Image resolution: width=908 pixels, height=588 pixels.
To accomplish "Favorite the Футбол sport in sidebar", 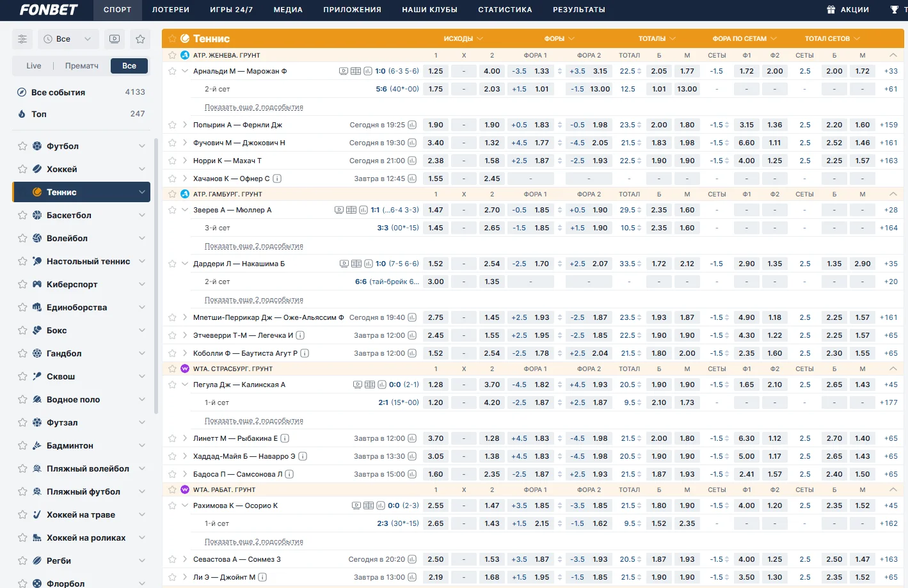I will coord(22,146).
